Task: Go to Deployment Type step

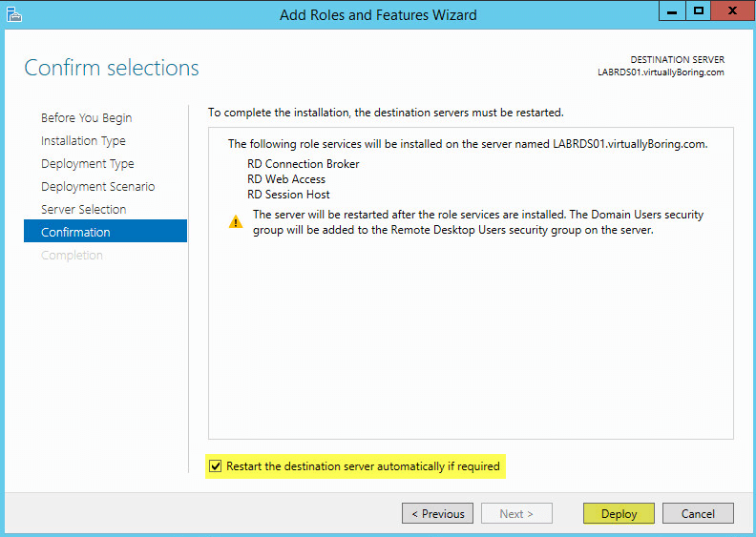Action: [x=87, y=164]
